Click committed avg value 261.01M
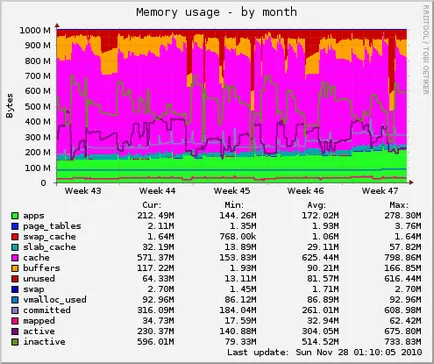434x364 pixels. pos(320,310)
